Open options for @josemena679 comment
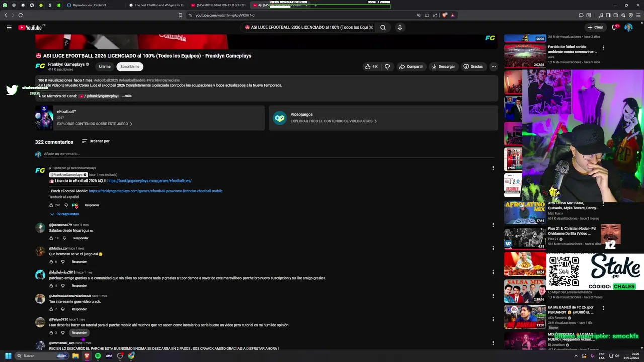The width and height of the screenshot is (644, 362). 493,225
